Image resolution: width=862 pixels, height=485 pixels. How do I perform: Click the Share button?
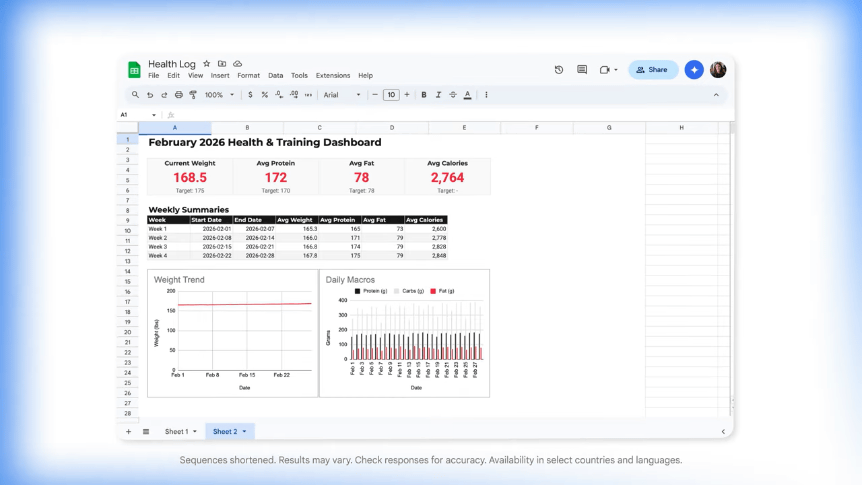click(652, 70)
